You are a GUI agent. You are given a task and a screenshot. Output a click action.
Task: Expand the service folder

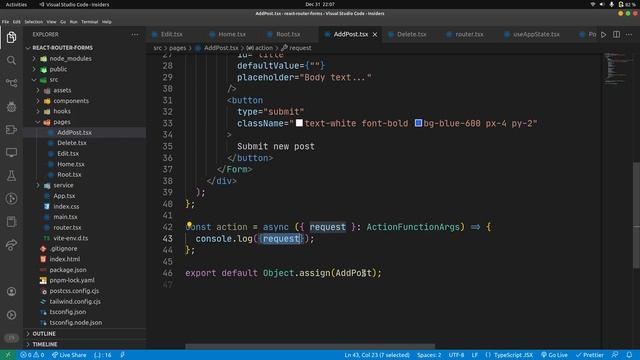tap(38, 185)
